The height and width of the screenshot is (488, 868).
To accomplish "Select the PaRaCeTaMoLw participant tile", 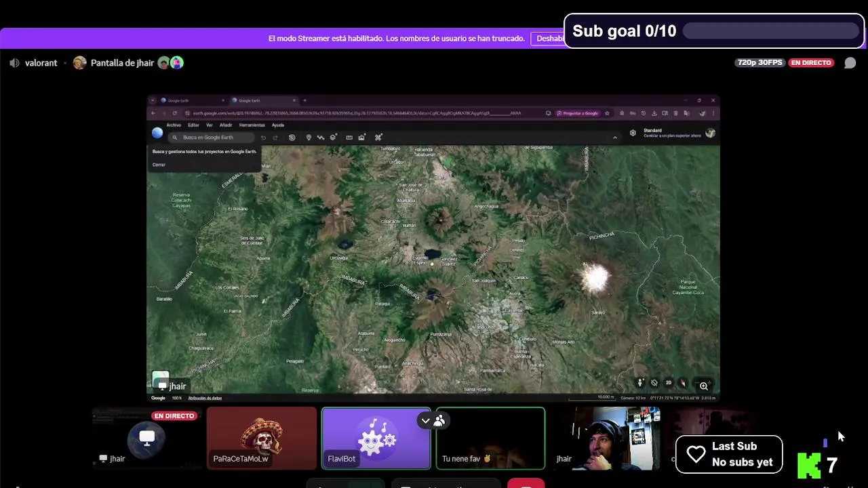I will pos(261,438).
